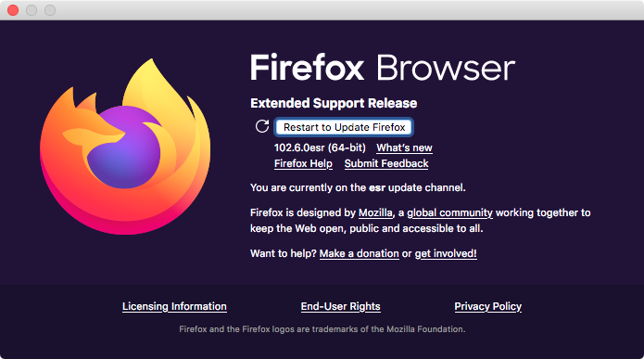Click the greyed-out zoom window button
Image resolution: width=644 pixels, height=359 pixels.
pos(50,10)
